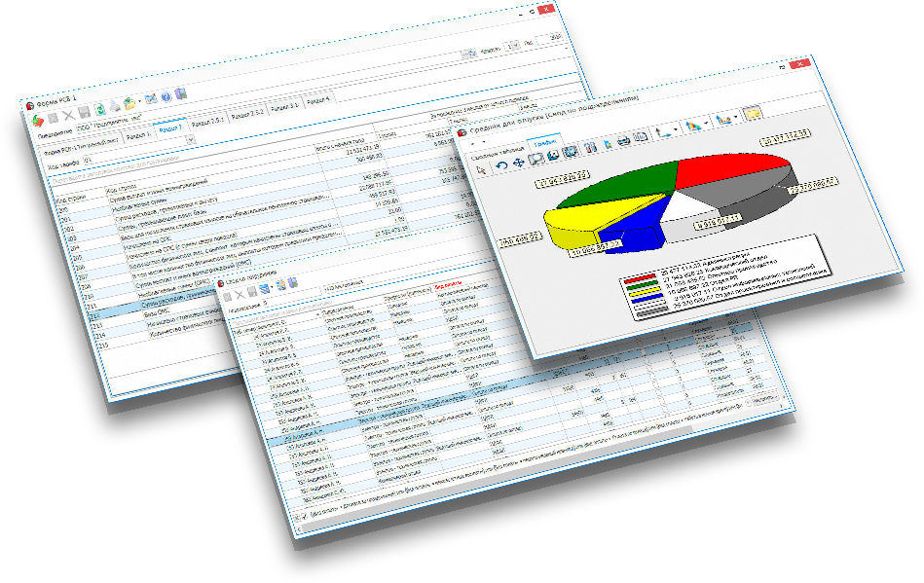
Task: Click the yellow folder icon in chart toolbar
Action: [752, 114]
